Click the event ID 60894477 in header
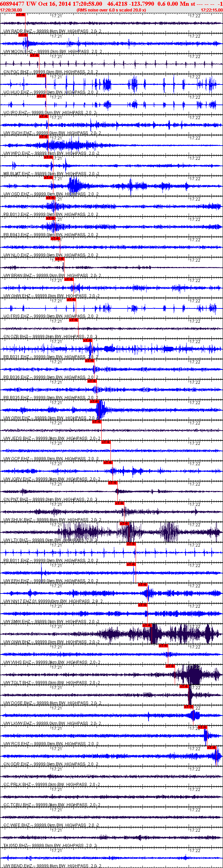The width and height of the screenshot is (223, 868). coord(12,4)
